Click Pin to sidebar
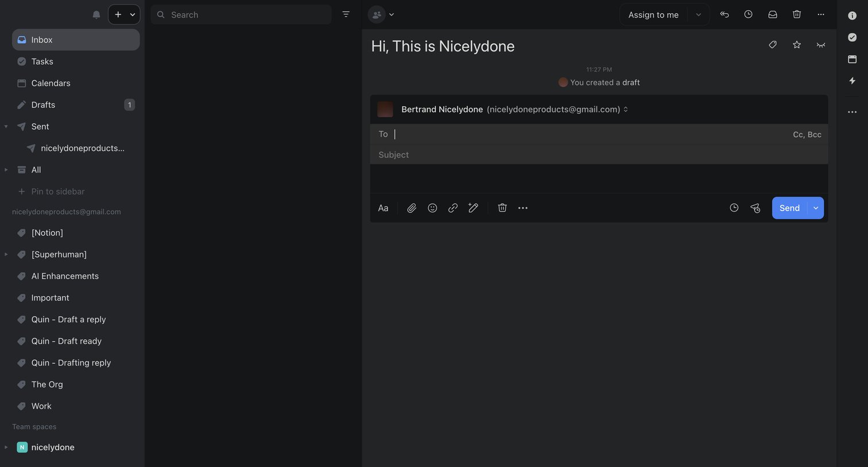The height and width of the screenshot is (467, 868). [76, 192]
